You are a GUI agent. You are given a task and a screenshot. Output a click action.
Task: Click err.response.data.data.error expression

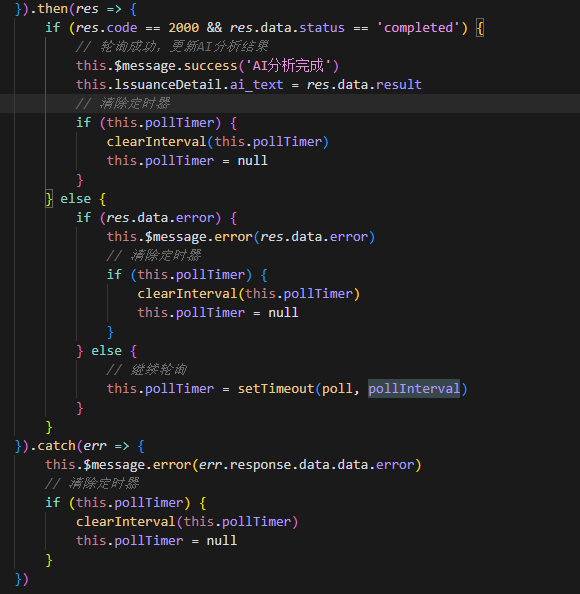tap(306, 465)
